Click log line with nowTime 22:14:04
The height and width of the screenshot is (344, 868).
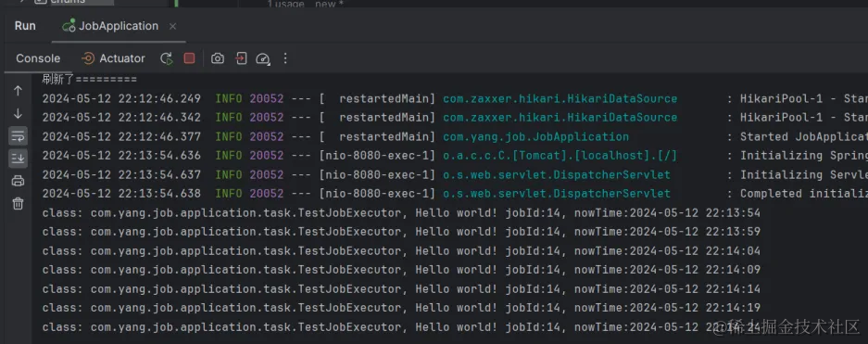[401, 251]
